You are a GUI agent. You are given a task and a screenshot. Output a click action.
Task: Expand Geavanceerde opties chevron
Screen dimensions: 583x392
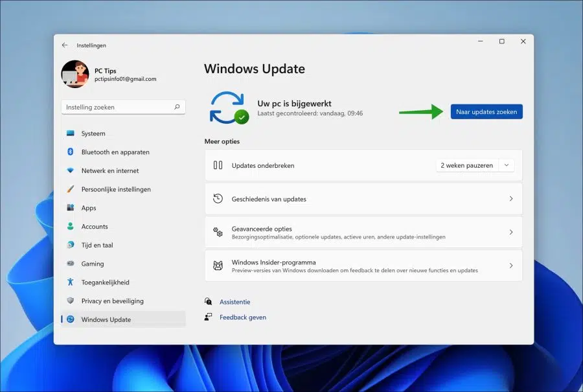(x=511, y=232)
